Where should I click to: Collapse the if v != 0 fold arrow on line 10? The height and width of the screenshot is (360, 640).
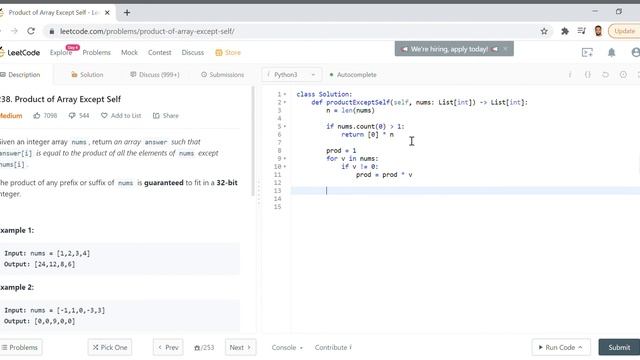(285, 167)
